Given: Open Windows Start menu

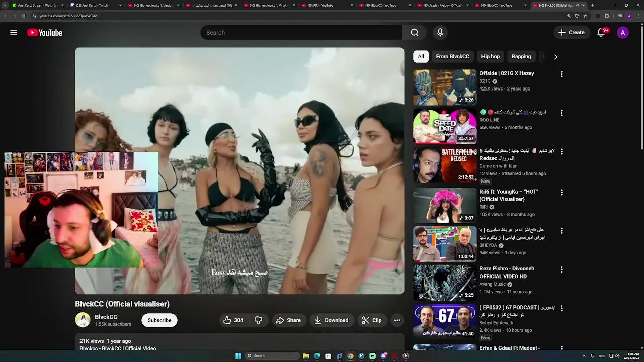Looking at the screenshot, I should point(238,356).
